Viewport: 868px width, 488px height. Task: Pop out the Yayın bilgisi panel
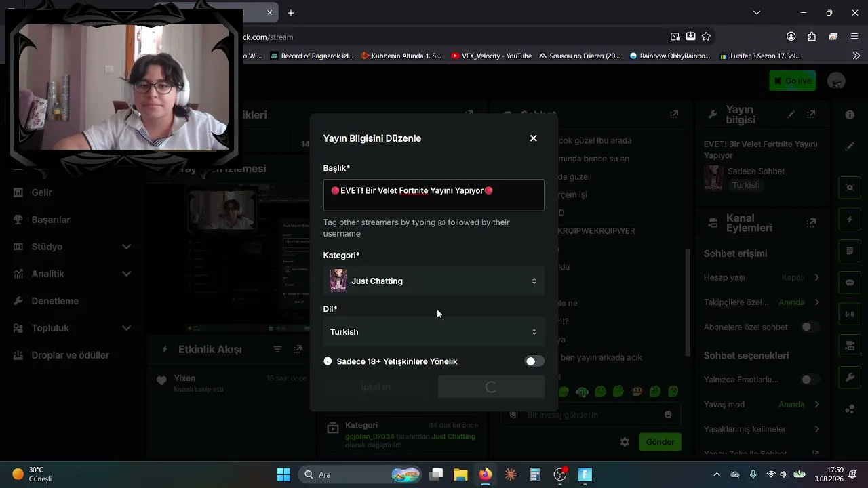pos(811,115)
